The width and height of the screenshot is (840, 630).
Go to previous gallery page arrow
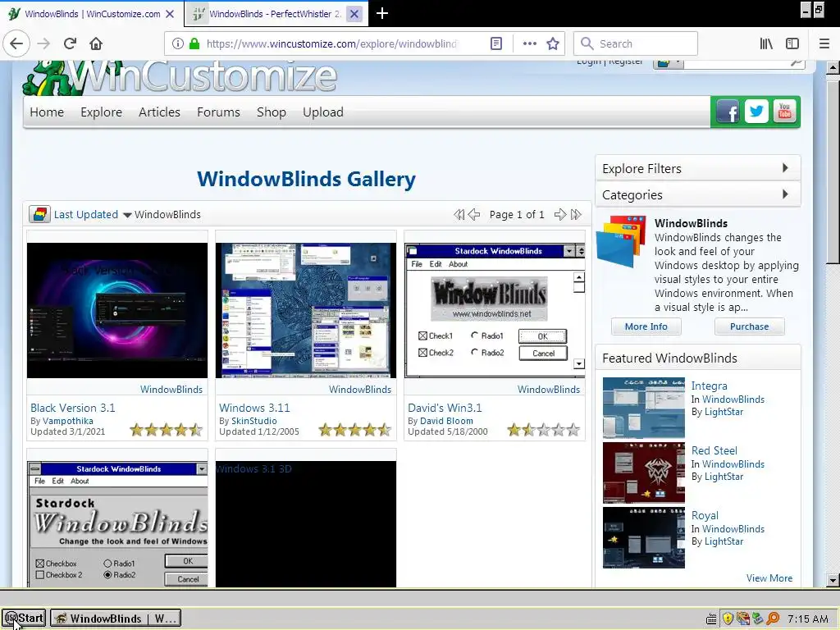click(474, 214)
